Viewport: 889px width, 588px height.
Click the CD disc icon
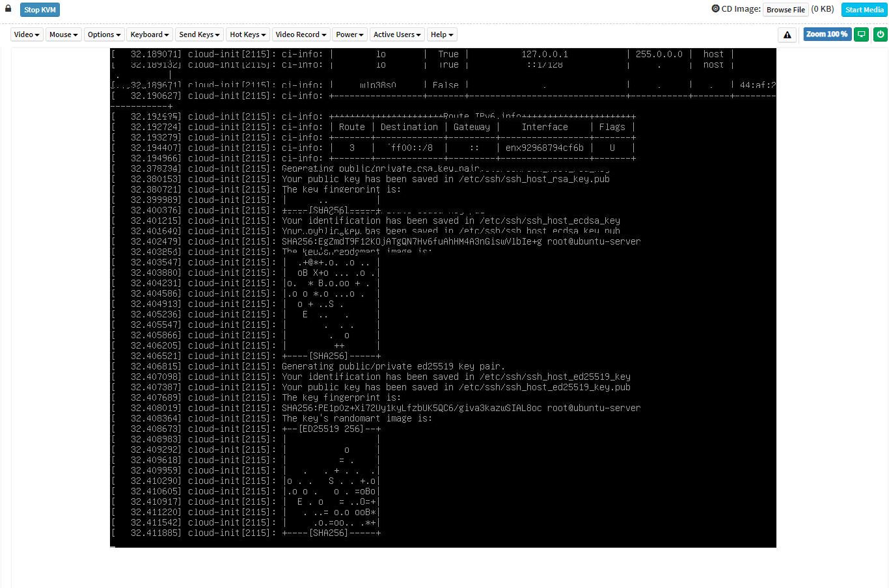coord(715,9)
